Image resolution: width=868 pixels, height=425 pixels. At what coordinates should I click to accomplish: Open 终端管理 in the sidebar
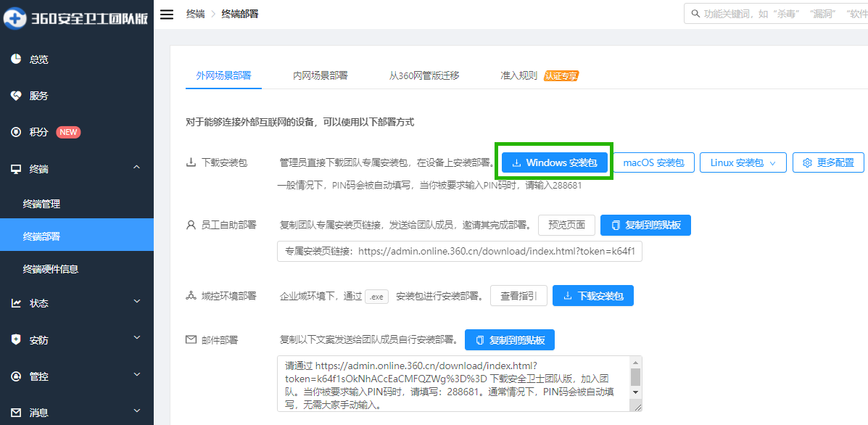coord(41,205)
